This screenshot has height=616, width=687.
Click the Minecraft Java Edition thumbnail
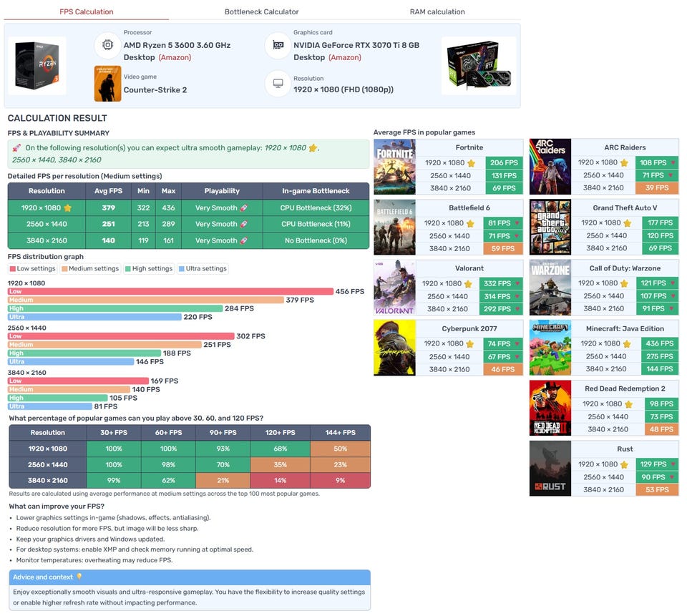point(550,348)
